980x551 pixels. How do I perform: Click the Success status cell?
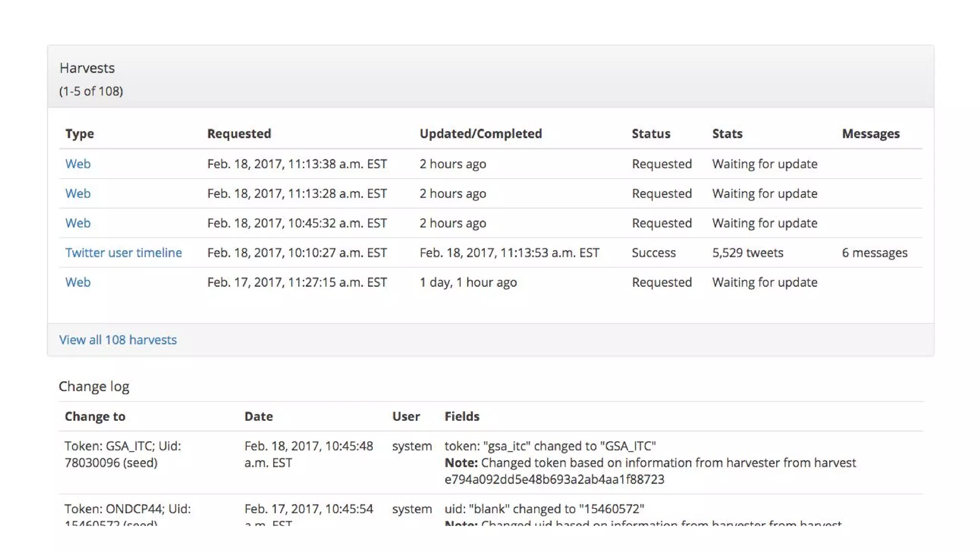click(x=654, y=253)
